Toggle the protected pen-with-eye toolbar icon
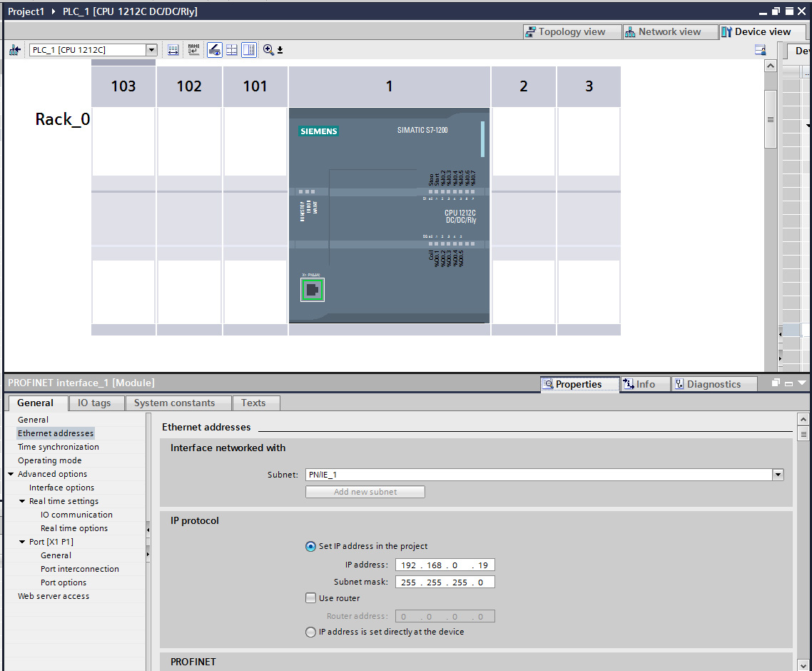Viewport: 812px width, 671px height. coord(214,50)
